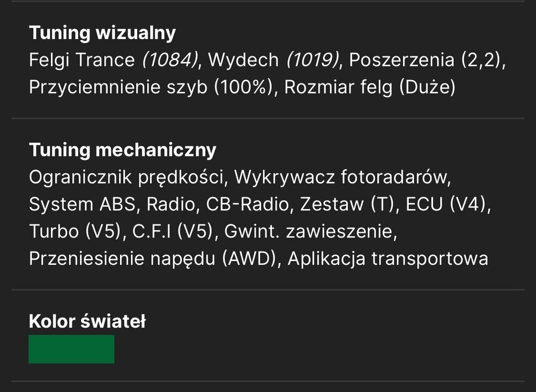
Task: Click the Tuning wizualny heading
Action: pos(102,33)
